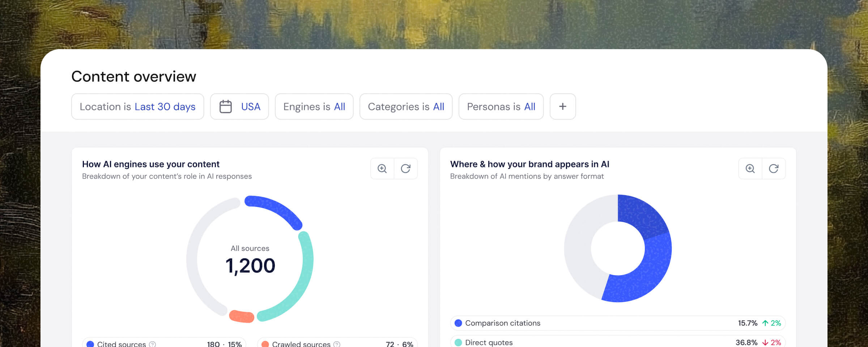Add a new filter with plus button
Image resolution: width=868 pixels, height=347 pixels.
(x=563, y=107)
